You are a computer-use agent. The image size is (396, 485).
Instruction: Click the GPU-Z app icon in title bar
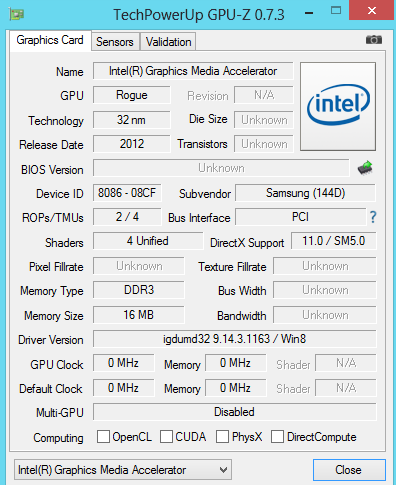click(x=16, y=14)
